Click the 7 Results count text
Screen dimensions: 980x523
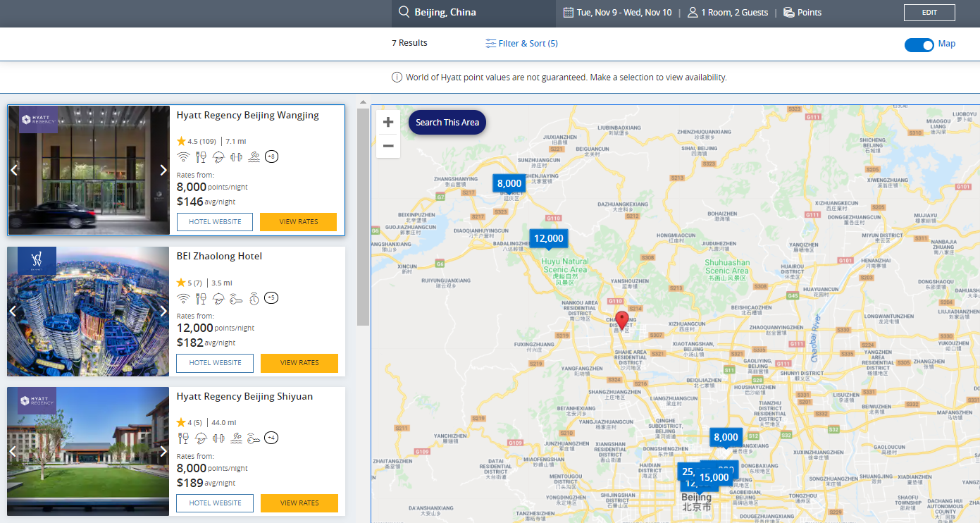tap(409, 43)
